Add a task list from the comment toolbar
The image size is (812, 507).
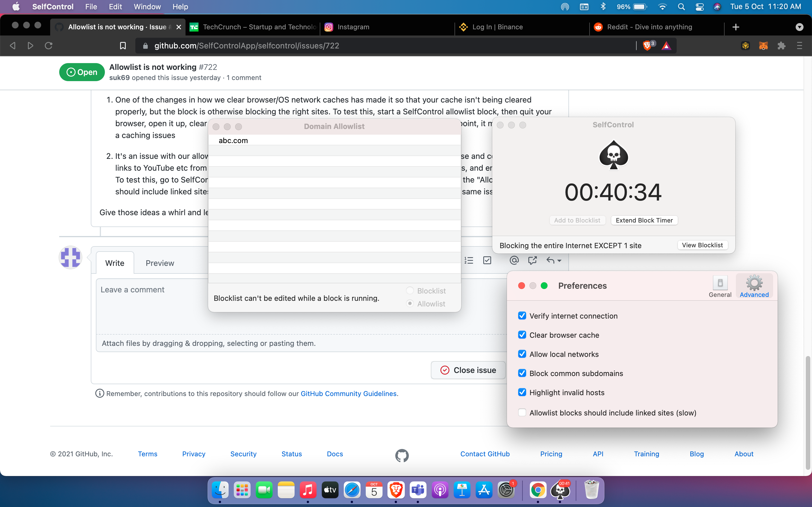point(487,260)
